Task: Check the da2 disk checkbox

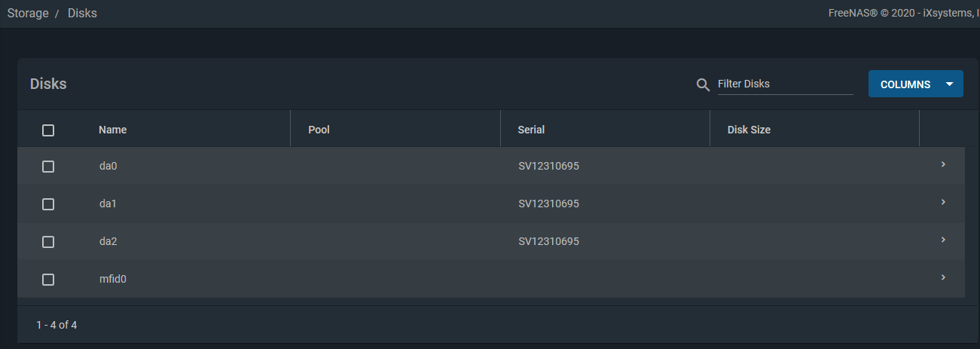Action: [x=48, y=242]
